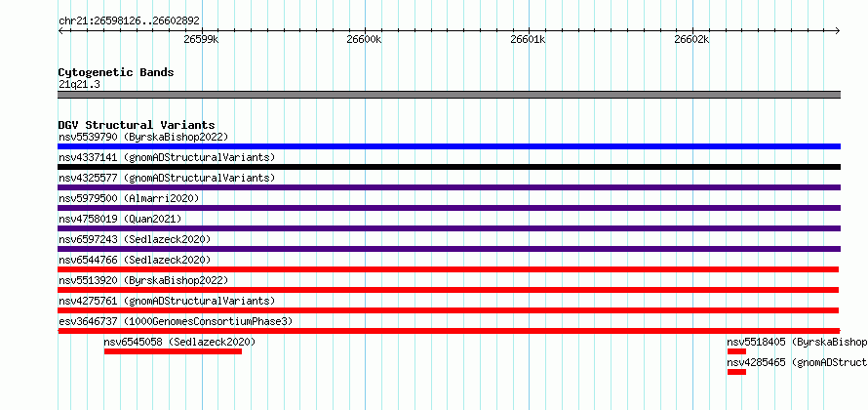The image size is (868, 410).
Task: Open the nsv6597243 (Sedlazeck2020) label
Action: 135,239
